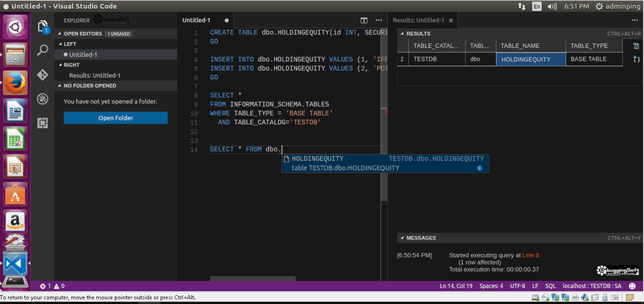Viewport: 644px width, 304px height.
Task: Click the Save as JSON results icon
Action: [x=636, y=59]
